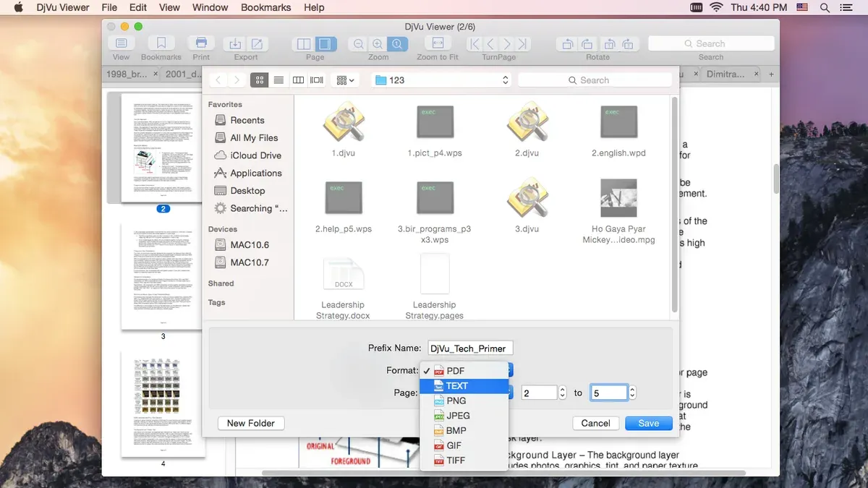Select the Ho Gaya Pyar video file
Screen dimensions: 868x488
click(x=618, y=211)
